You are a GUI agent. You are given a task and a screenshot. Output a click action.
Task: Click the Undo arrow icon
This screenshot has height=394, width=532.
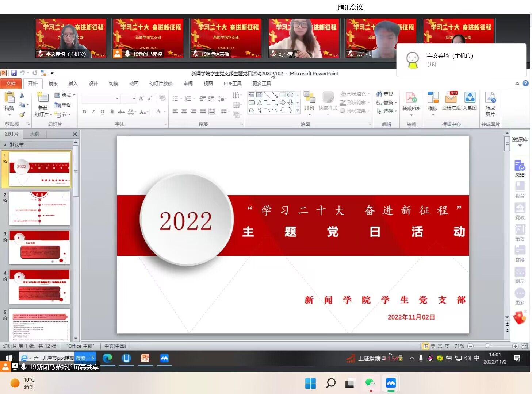coord(22,73)
